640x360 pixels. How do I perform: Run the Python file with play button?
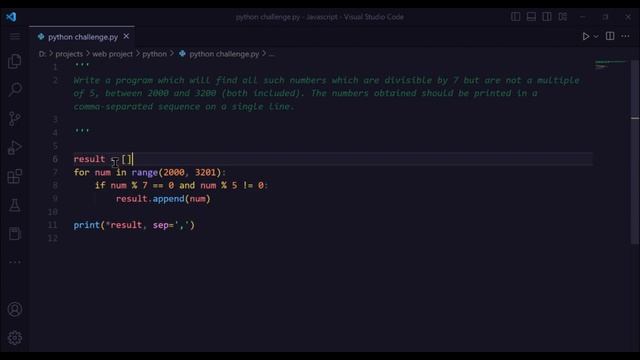click(585, 36)
